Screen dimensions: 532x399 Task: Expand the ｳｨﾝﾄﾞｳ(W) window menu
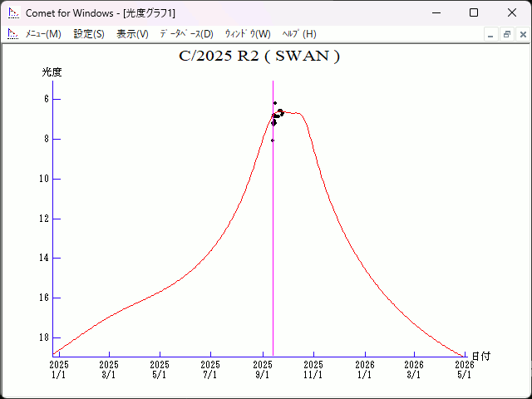click(x=248, y=34)
